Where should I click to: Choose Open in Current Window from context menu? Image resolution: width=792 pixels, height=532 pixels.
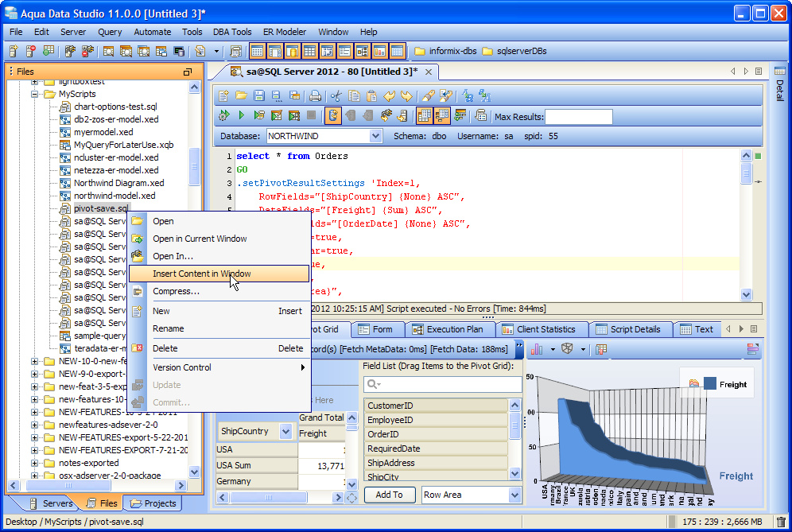click(x=219, y=239)
